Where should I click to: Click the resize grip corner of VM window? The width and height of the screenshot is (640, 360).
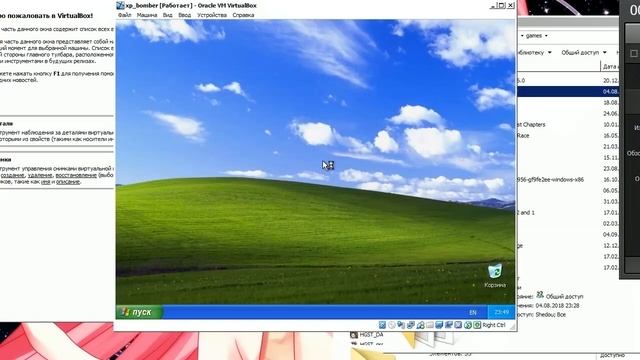point(513,326)
